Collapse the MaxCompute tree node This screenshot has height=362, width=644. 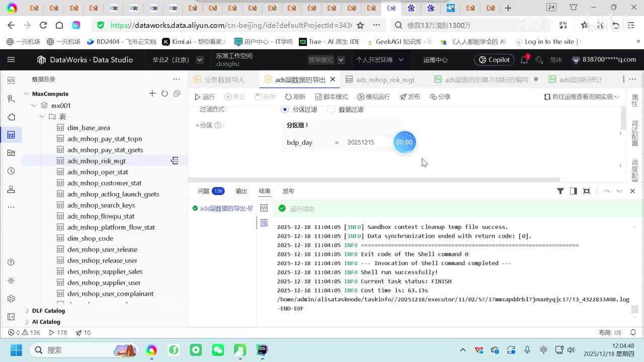coord(27,94)
